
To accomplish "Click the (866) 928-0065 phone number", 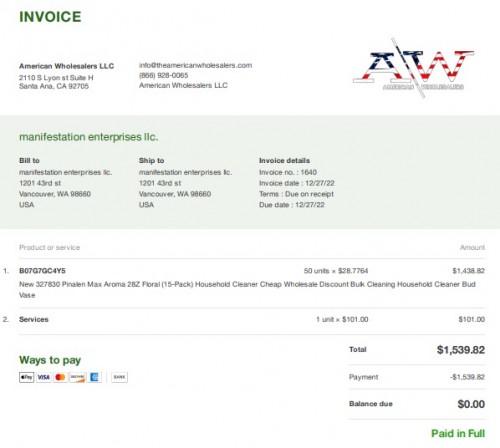I will [x=164, y=75].
